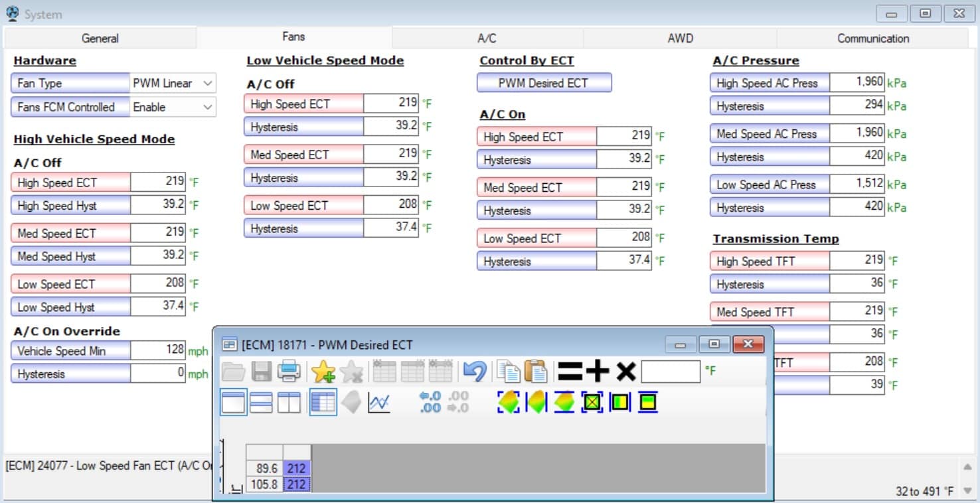Add table to favorites with star icon

[323, 372]
